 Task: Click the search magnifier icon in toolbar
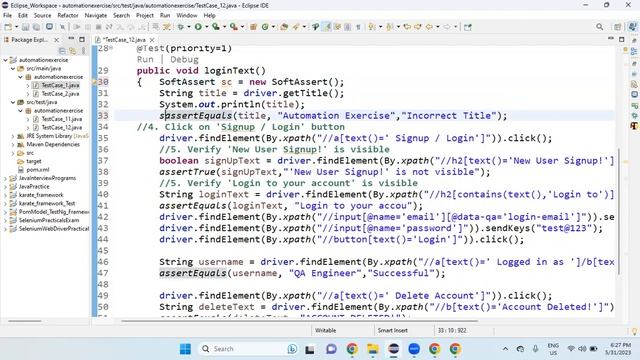tap(599, 27)
